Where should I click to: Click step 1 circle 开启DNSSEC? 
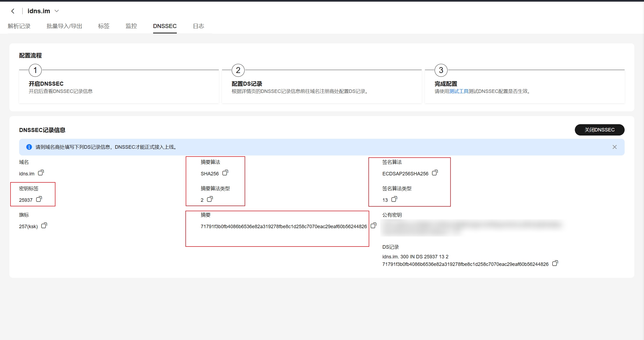(35, 70)
